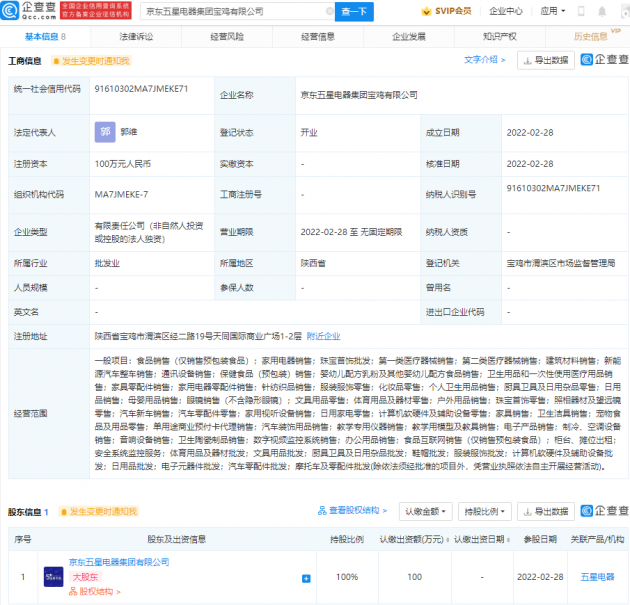Select the 成立日期 value 2022-02-28
The width and height of the screenshot is (630, 605).
[x=530, y=133]
